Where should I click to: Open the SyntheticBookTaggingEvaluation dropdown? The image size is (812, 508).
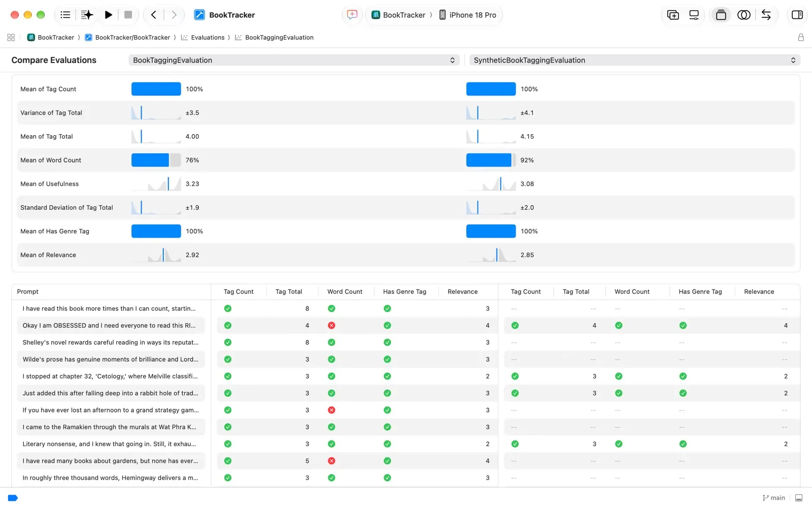(x=635, y=60)
